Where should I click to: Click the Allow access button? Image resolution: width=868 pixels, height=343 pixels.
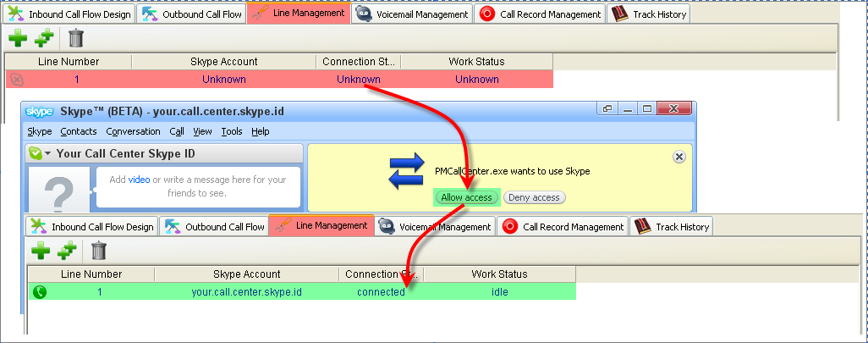467,197
